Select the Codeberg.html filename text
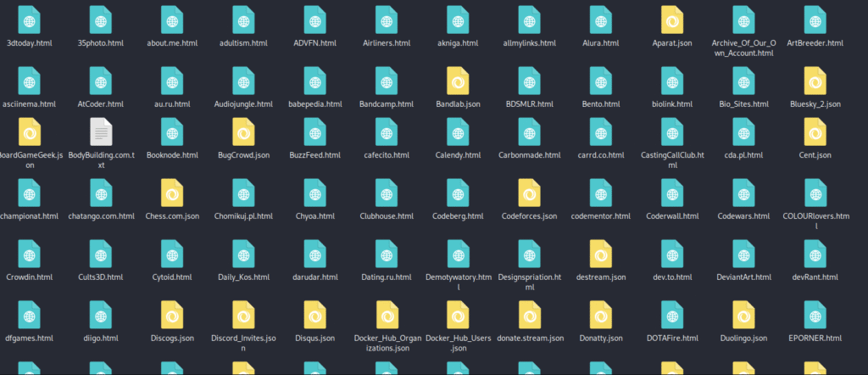Viewport: 868px width, 375px height. point(458,216)
